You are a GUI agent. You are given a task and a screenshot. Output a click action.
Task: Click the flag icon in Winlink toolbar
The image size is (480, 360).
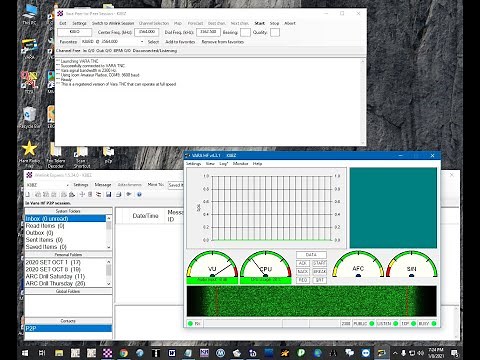[129, 194]
